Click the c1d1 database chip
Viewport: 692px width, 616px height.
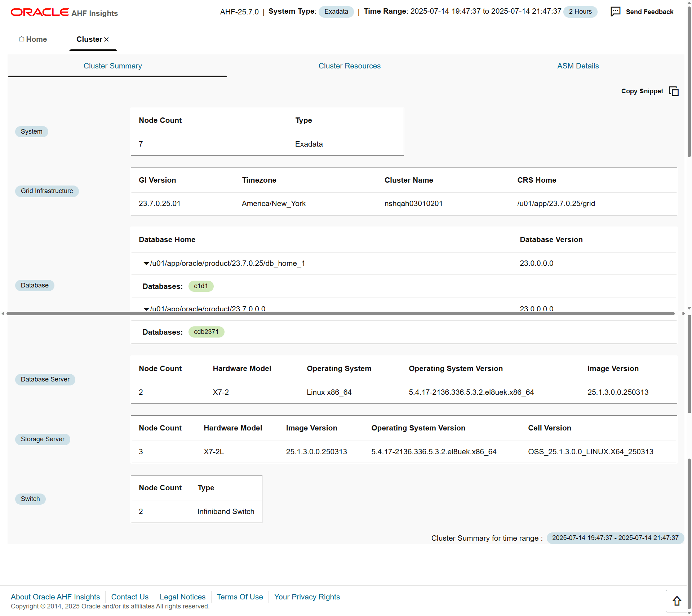pyautogui.click(x=201, y=286)
